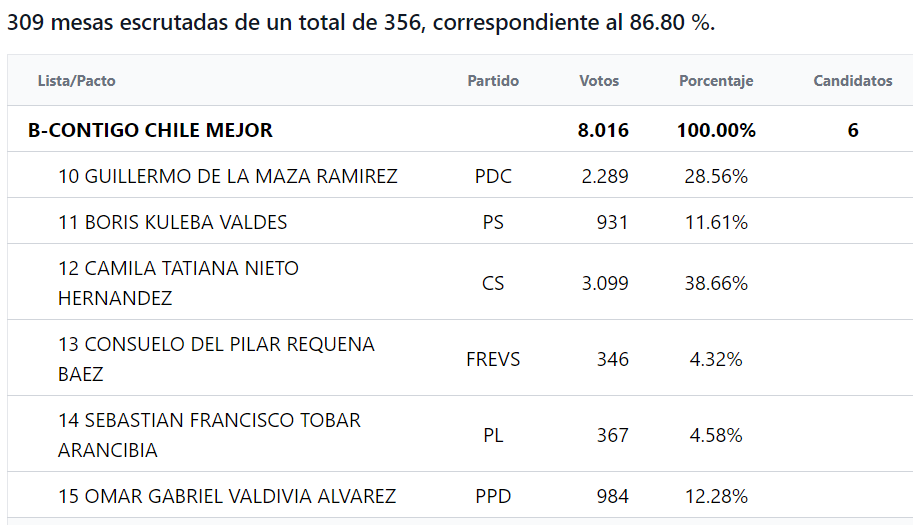Image resolution: width=923 pixels, height=525 pixels.
Task: Click candidate Boris Kuleba Valdes
Action: point(173,222)
